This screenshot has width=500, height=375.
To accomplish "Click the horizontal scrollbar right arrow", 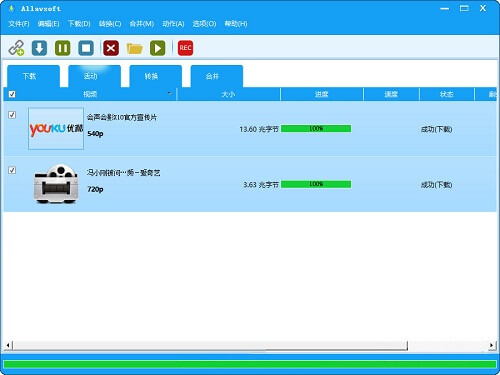I will tap(491, 345).
